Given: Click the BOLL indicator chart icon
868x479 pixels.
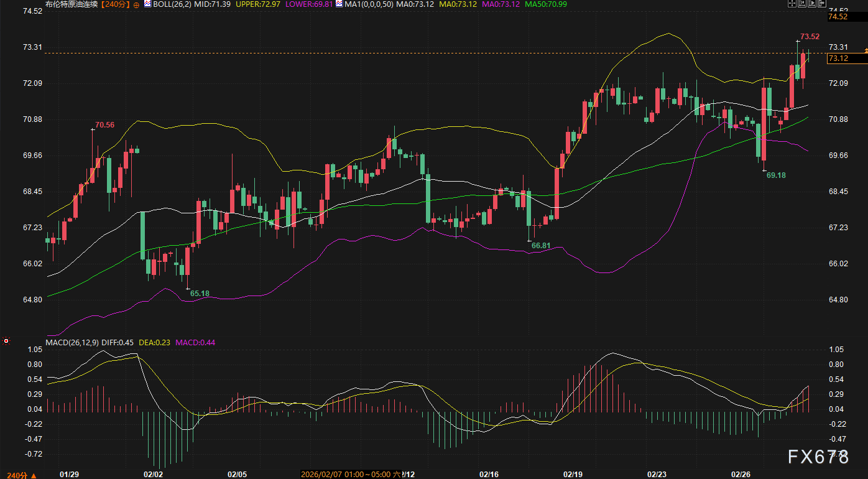Looking at the screenshot, I should tap(147, 4).
